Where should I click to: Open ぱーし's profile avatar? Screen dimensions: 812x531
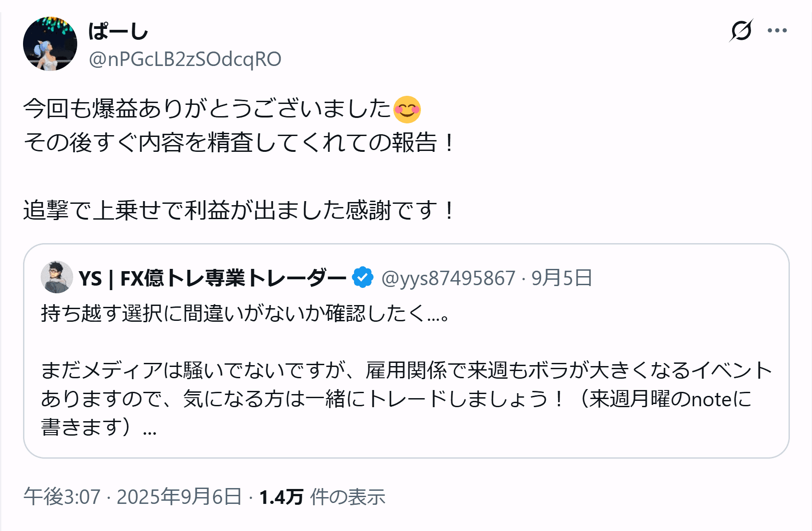(x=50, y=44)
